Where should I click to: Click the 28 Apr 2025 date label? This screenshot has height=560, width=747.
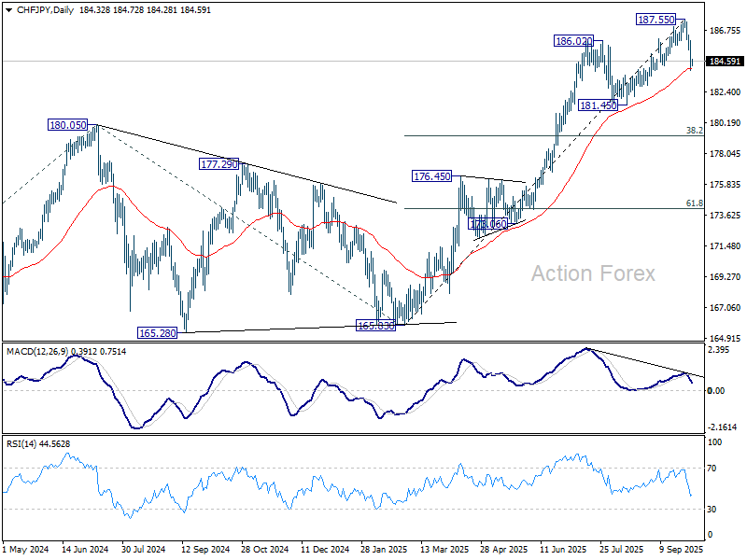pos(504,550)
